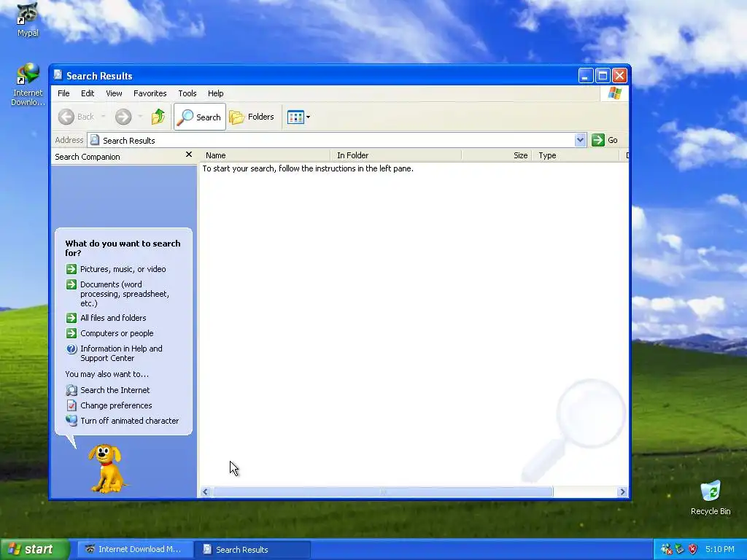Click the red shield security tray icon
Viewport: 747px width, 560px height.
click(x=692, y=549)
